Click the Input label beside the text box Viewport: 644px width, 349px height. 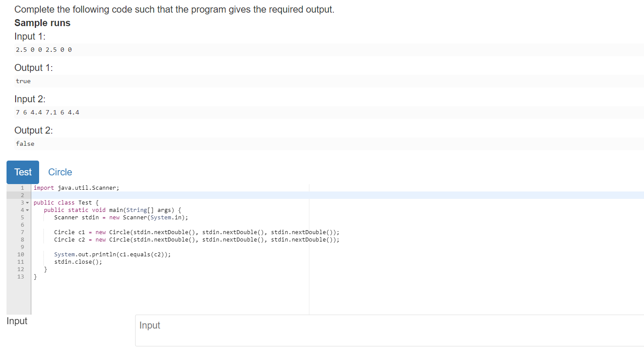17,321
